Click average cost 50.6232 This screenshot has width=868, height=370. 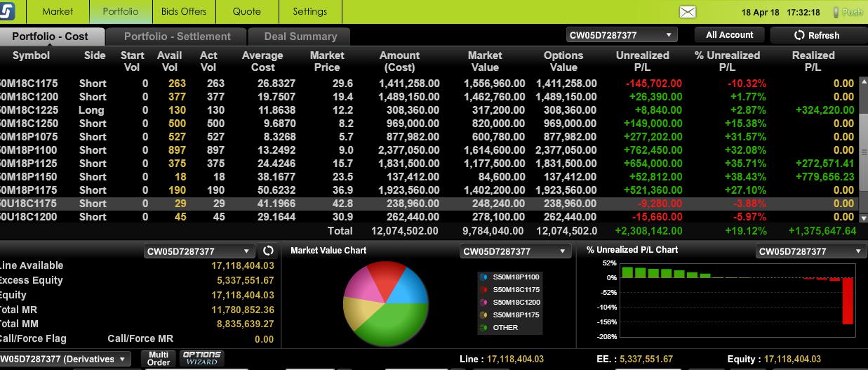pos(276,190)
